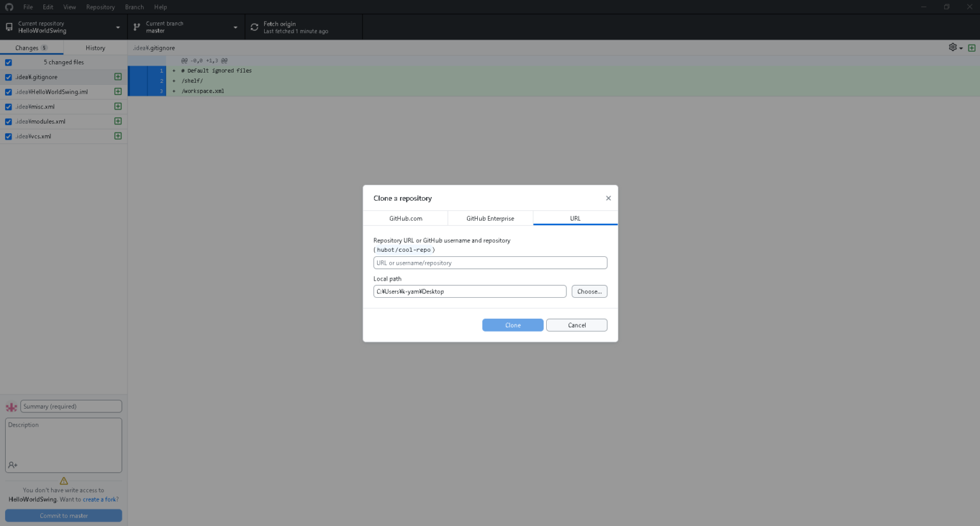Click the Fetch origin sync icon

(255, 27)
